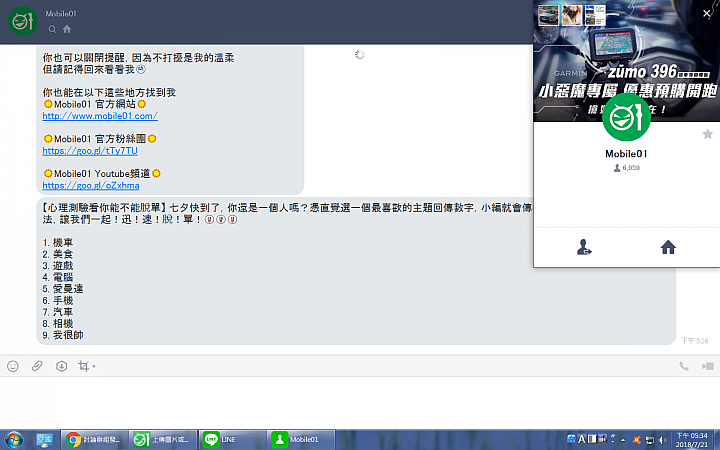Toggle the side panel icon near call button
720x450 pixels.
(x=708, y=366)
